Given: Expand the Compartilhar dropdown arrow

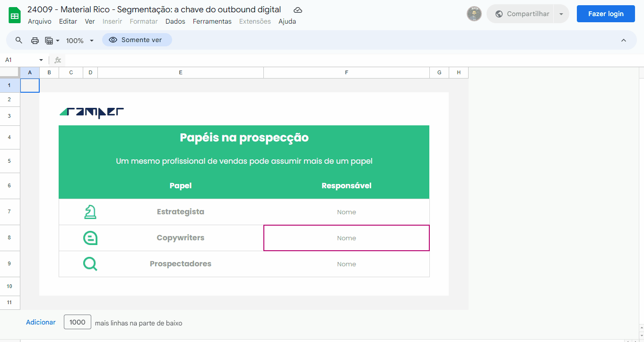Looking at the screenshot, I should click(x=561, y=14).
